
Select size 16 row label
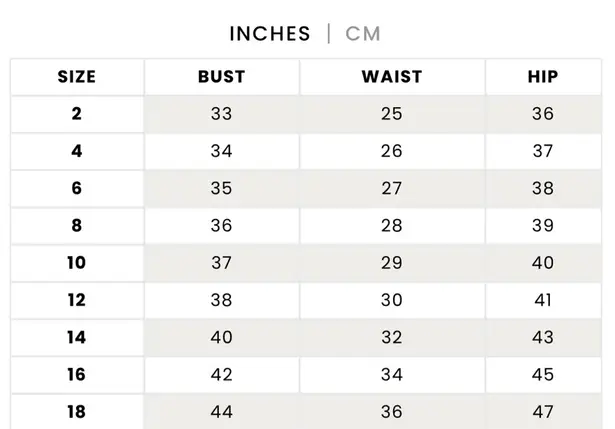[x=77, y=375]
